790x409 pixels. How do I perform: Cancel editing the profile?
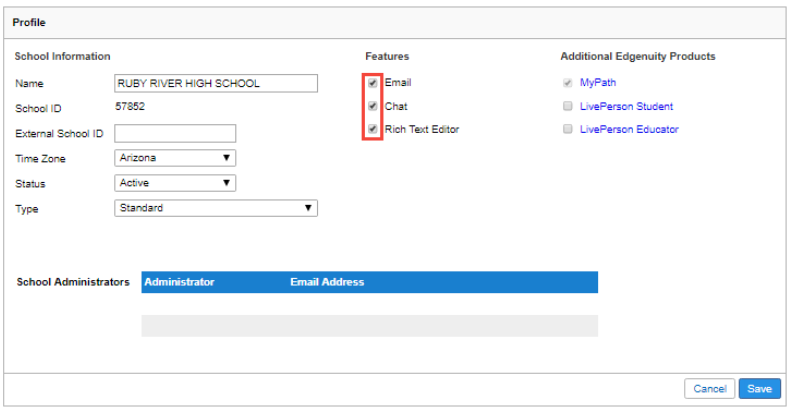(x=709, y=389)
